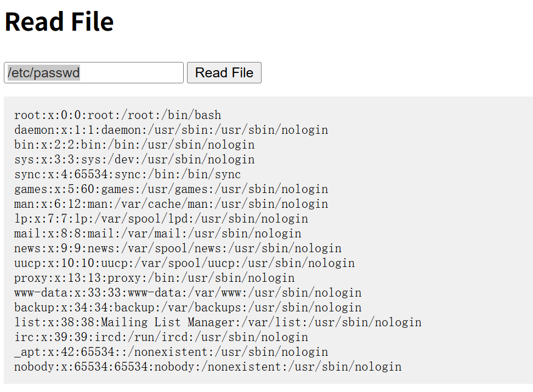Click the file path input field
Image resolution: width=533 pixels, height=392 pixels.
93,73
